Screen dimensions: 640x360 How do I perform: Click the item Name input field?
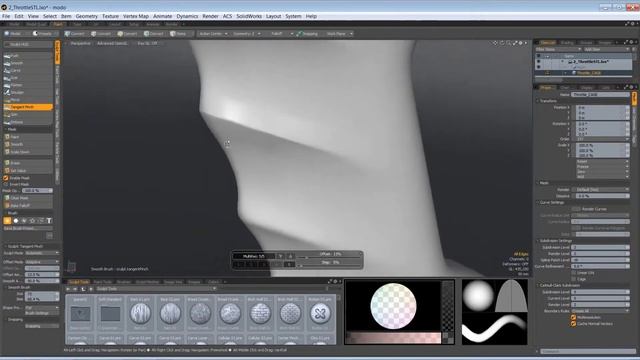600,95
